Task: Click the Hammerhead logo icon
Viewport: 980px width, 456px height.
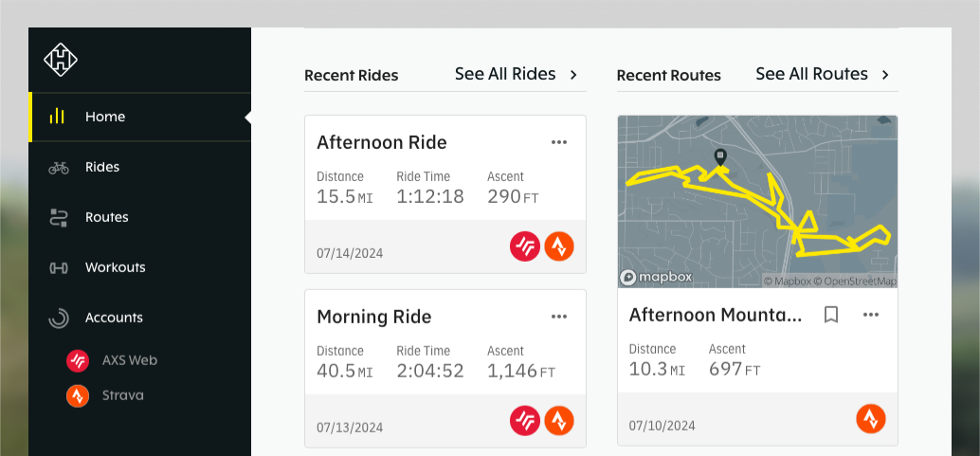Action: [x=61, y=61]
